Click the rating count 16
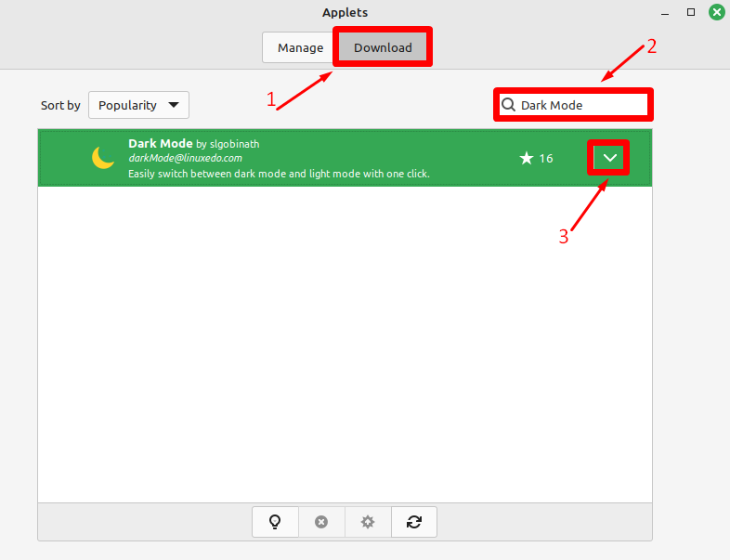Viewport: 730px width, 560px height. click(546, 159)
